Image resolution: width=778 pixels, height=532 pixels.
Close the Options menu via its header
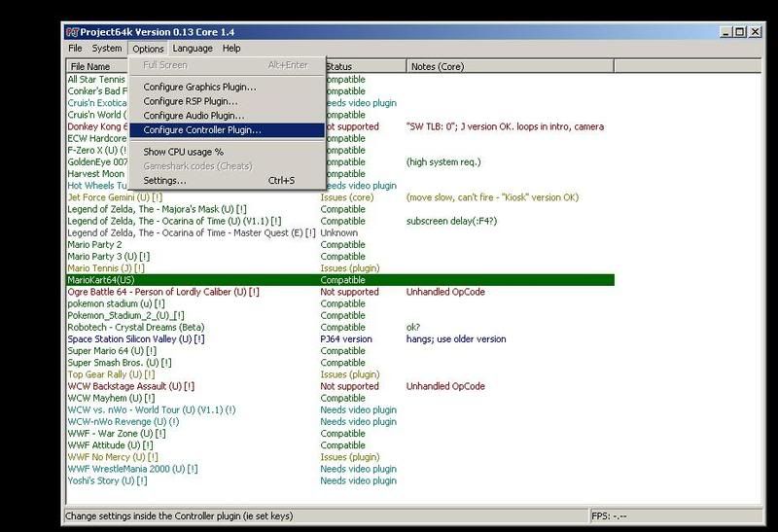148,49
